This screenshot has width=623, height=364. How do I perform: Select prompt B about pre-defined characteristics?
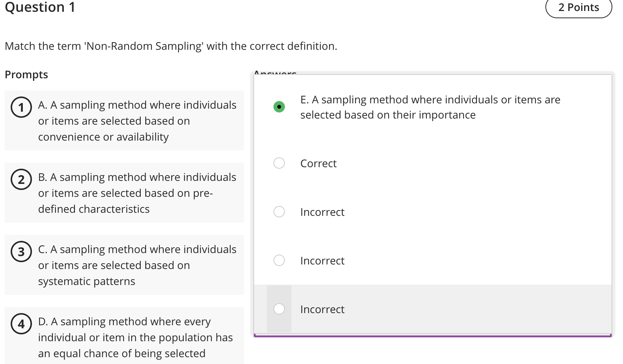click(x=124, y=193)
